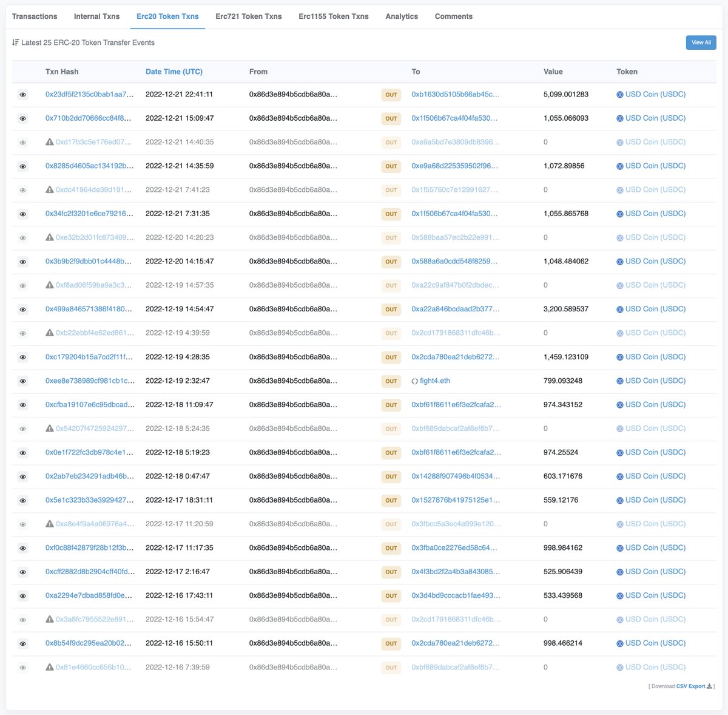Click USDC coin icon in 799.093248 row
Viewport: 728px width, 715px height.
[620, 381]
